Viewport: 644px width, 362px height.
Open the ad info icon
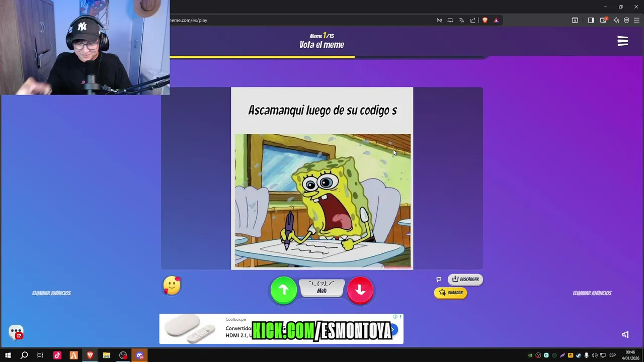point(395,317)
